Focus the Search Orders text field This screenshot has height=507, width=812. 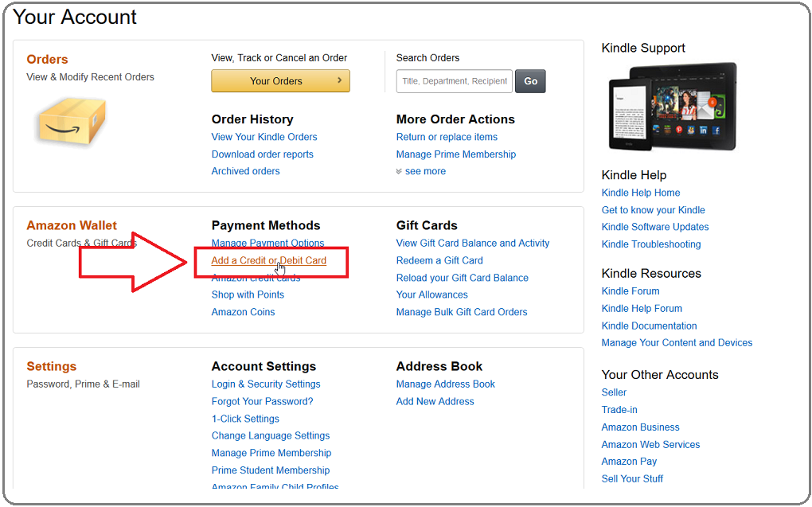click(x=454, y=81)
